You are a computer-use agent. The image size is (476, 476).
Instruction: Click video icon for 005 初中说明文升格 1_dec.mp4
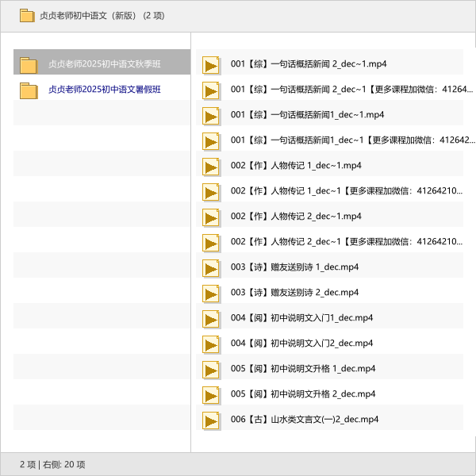(211, 369)
